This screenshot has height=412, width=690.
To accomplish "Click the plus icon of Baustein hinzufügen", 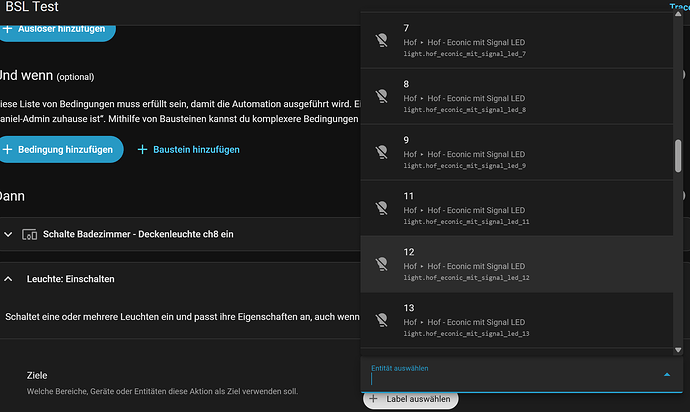I will (142, 150).
